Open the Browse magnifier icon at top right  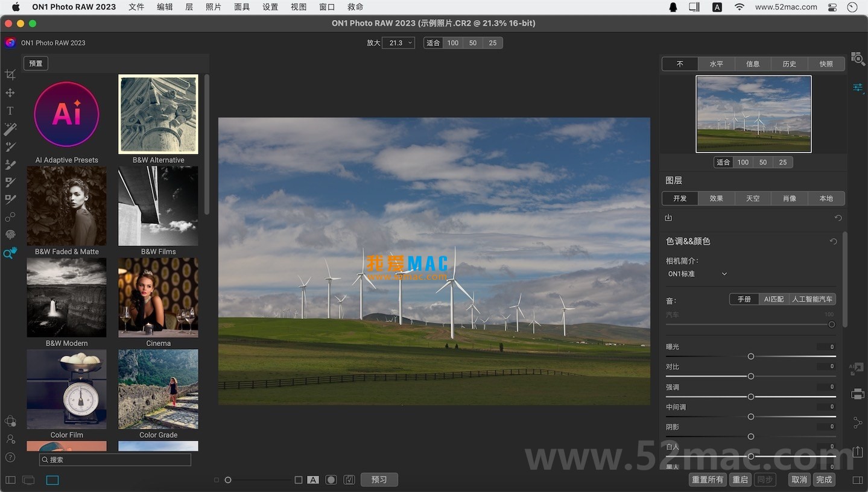pyautogui.click(x=858, y=58)
